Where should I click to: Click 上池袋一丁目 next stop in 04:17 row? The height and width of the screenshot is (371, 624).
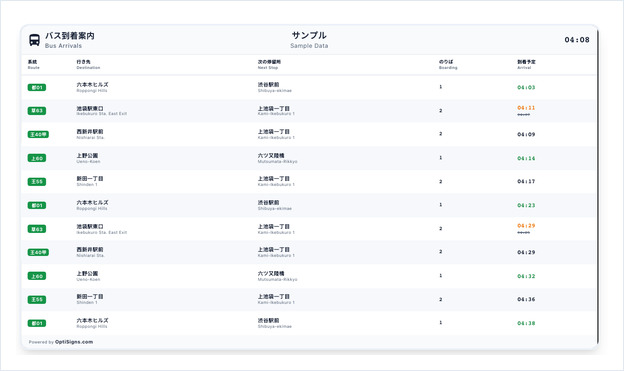[x=274, y=179]
